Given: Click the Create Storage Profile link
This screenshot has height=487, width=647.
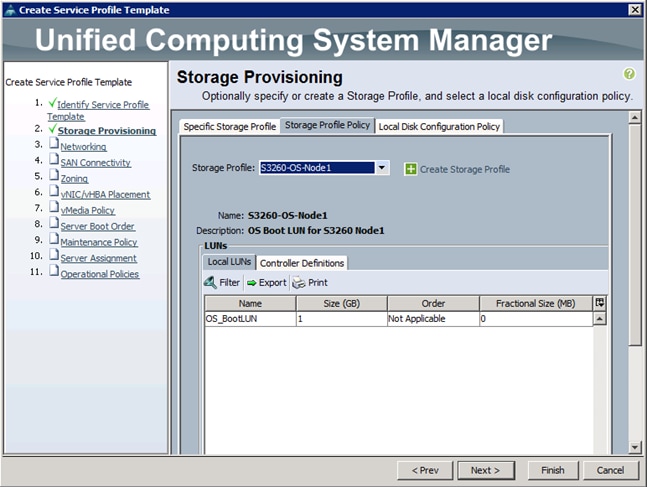Looking at the screenshot, I should [x=465, y=169].
